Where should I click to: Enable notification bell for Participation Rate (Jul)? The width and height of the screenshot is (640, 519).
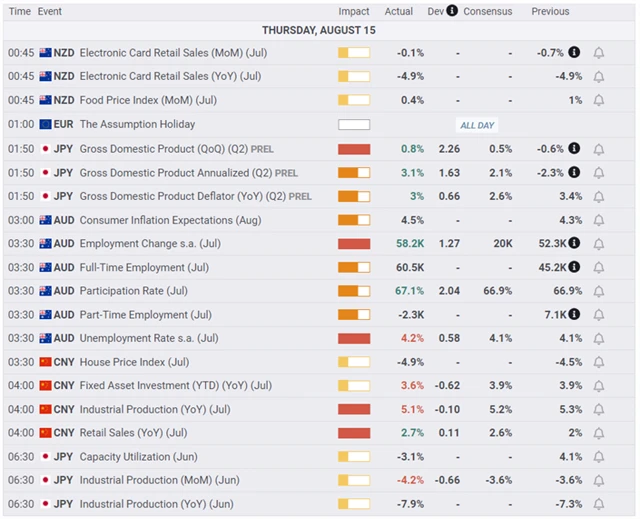(599, 291)
